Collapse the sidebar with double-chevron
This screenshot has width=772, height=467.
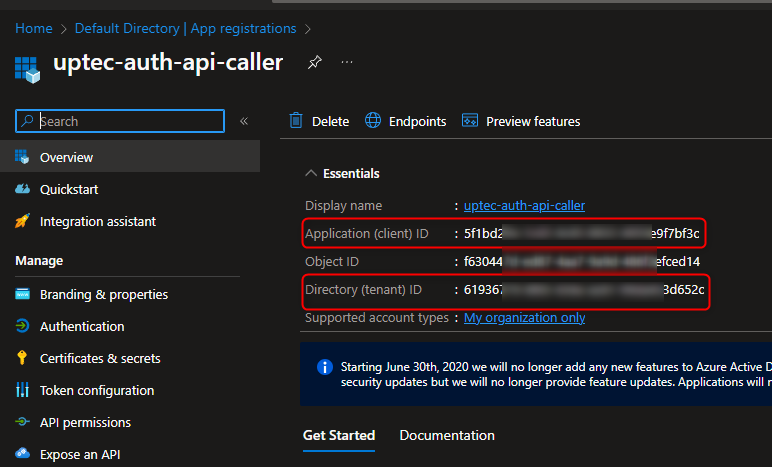coord(244,121)
